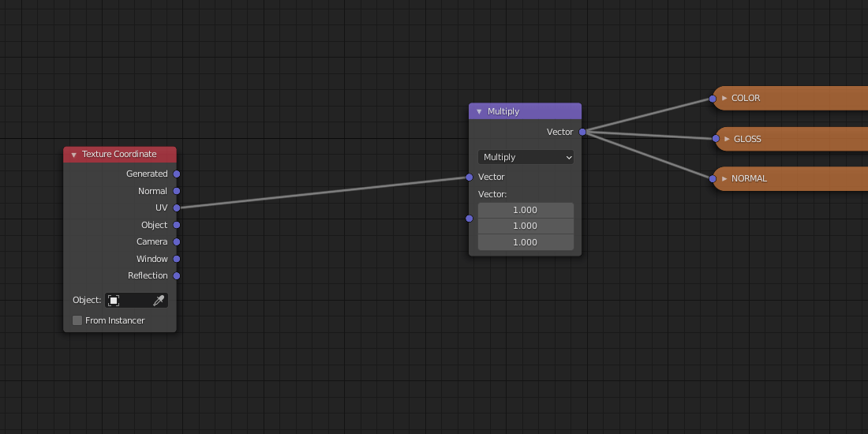The width and height of the screenshot is (868, 434).
Task: Select the first 1.000 vector value field
Action: point(526,211)
